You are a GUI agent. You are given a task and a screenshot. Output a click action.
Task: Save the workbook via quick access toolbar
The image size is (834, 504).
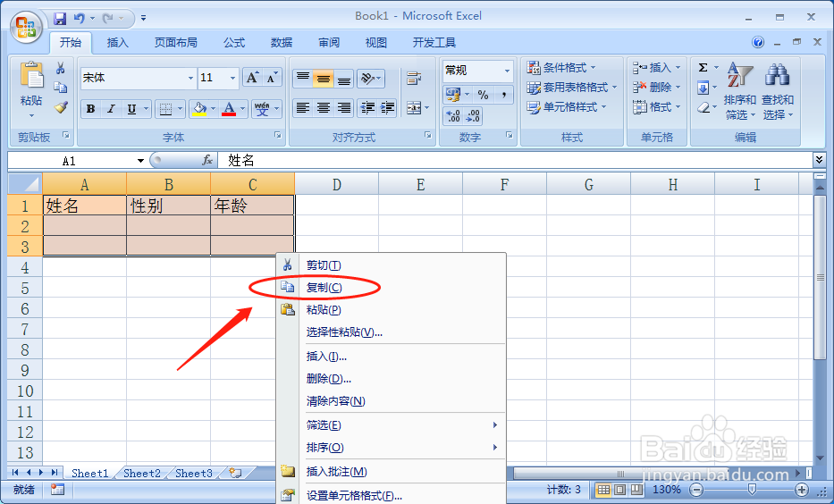click(x=60, y=19)
